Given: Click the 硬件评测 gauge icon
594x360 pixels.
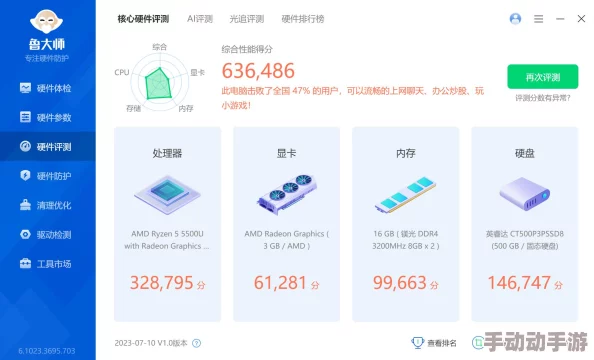Looking at the screenshot, I should [x=25, y=146].
